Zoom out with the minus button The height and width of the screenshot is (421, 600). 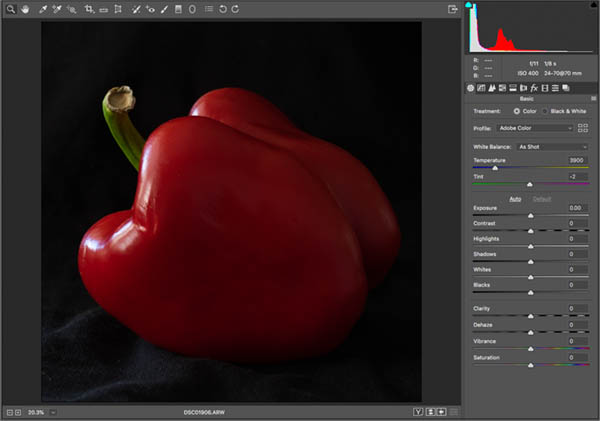point(10,413)
